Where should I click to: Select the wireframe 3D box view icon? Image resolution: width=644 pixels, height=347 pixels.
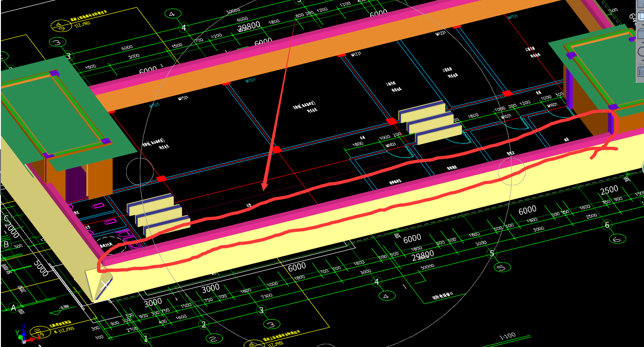[641, 16]
